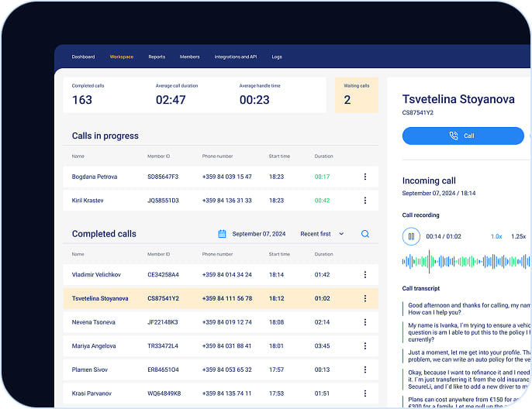Open the Logs tab

(277, 57)
